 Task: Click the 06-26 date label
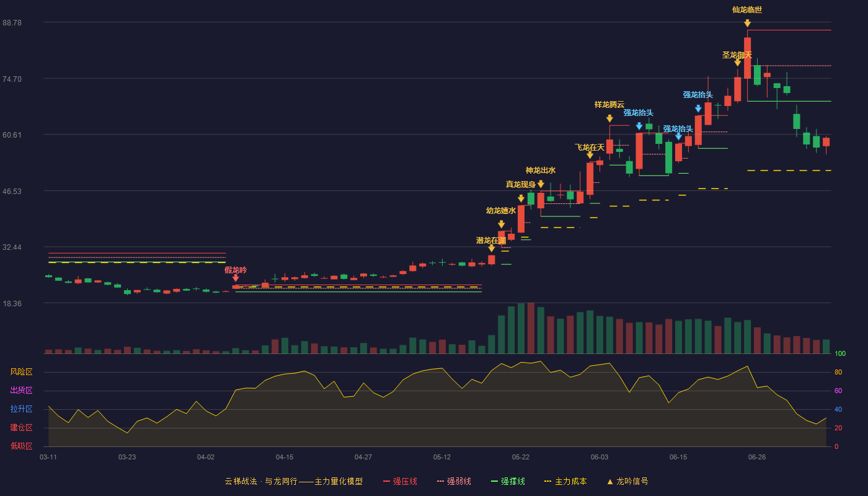pyautogui.click(x=757, y=457)
